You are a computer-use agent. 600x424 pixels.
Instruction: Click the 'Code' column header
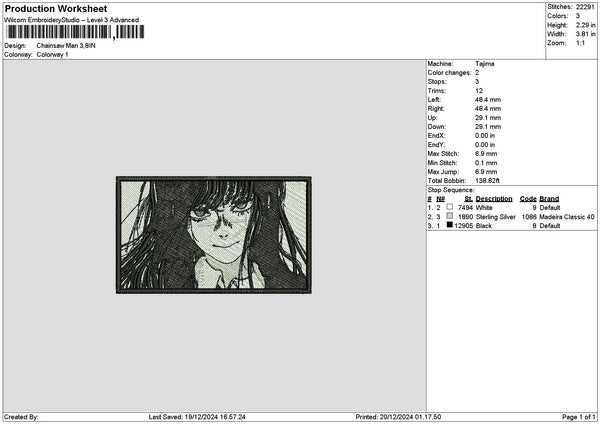528,199
